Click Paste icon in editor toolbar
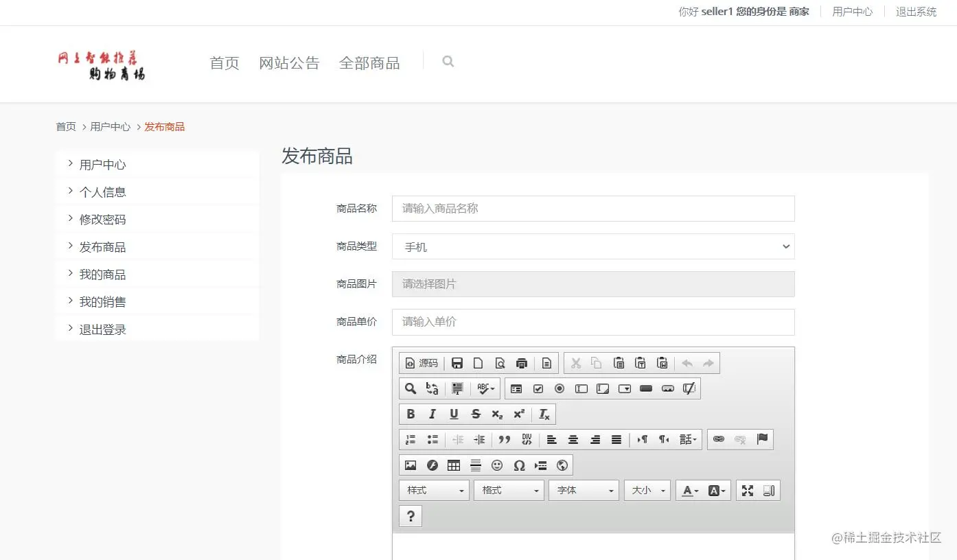The height and width of the screenshot is (560, 957). 619,363
